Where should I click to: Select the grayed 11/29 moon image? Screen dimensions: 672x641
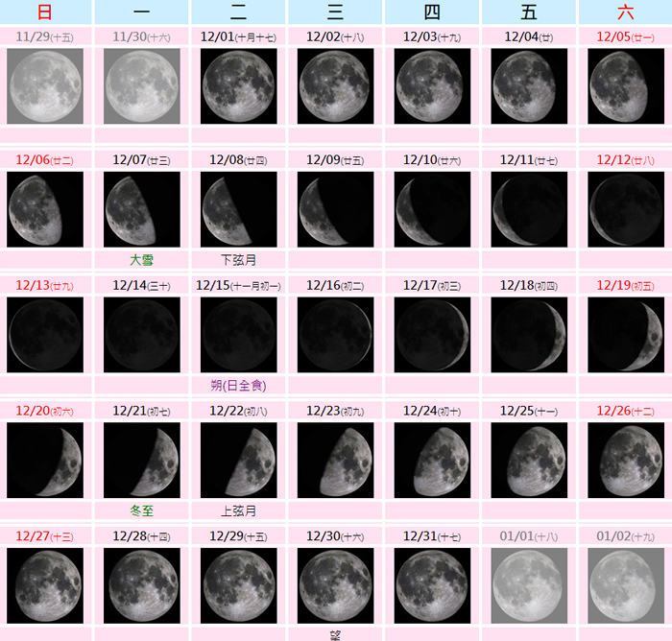[x=44, y=86]
